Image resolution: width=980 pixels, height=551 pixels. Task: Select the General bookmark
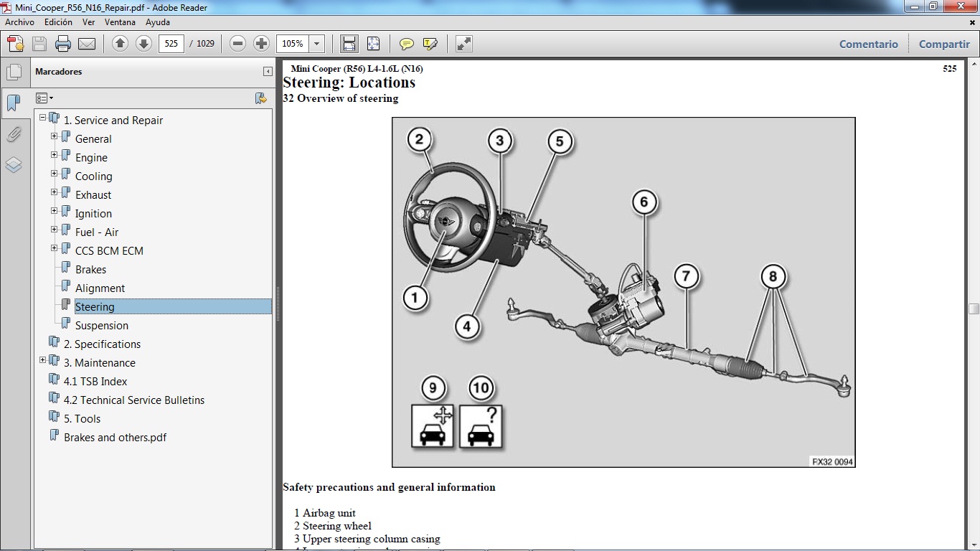point(93,139)
